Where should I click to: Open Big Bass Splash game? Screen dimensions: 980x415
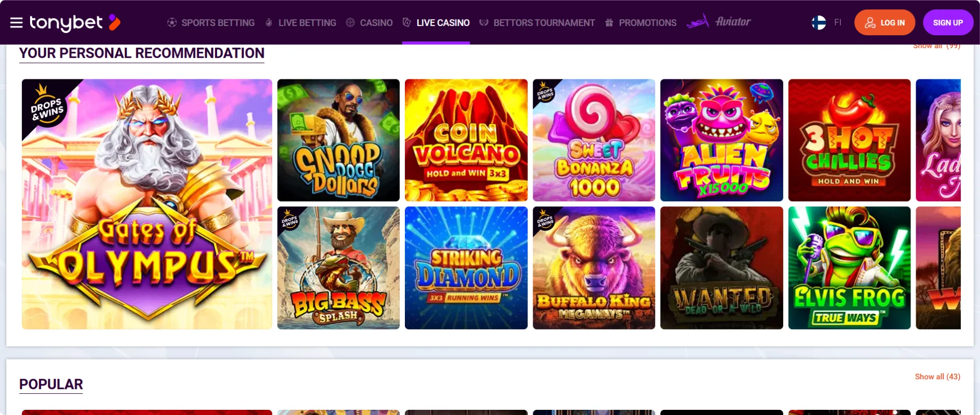click(x=338, y=268)
